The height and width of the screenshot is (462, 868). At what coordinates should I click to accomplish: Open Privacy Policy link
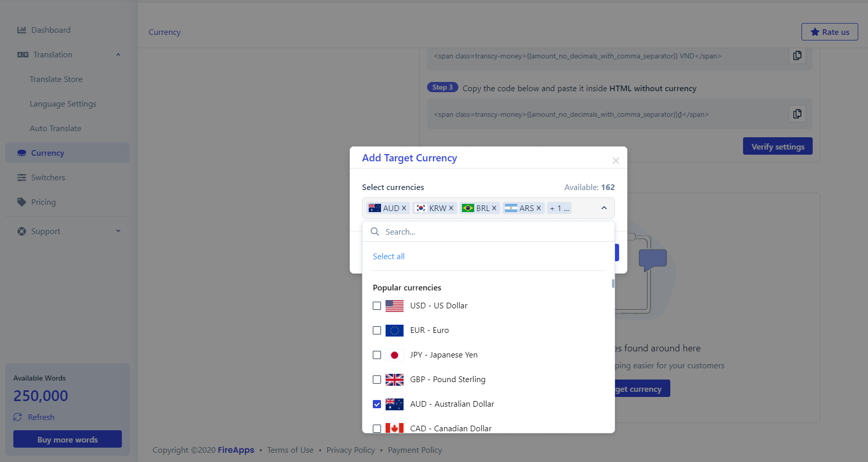[x=351, y=450]
